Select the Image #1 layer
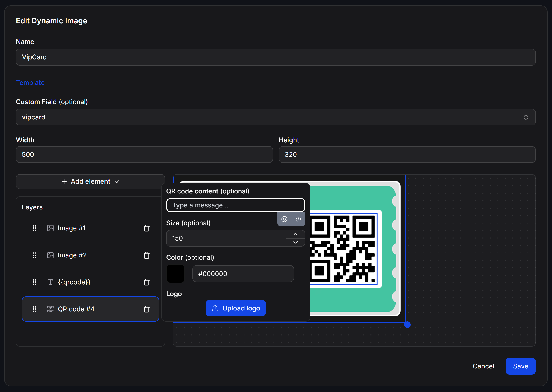Image resolution: width=552 pixels, height=392 pixels. tap(90, 228)
